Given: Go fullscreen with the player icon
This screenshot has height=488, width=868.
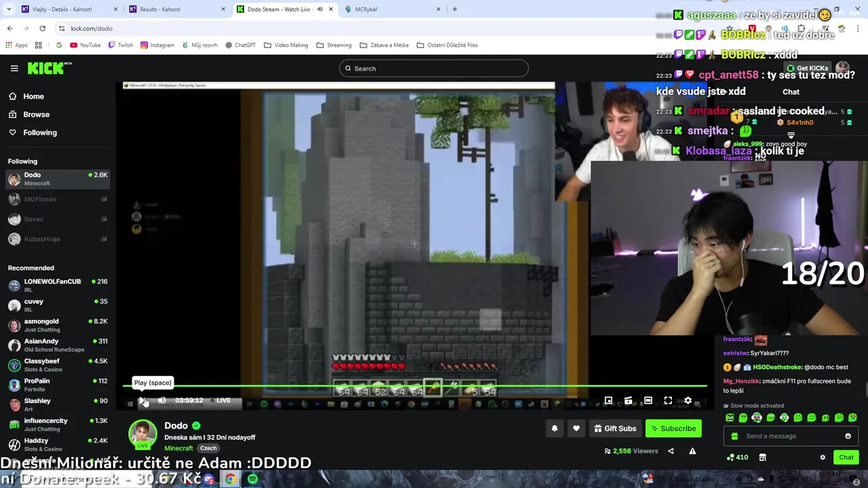Looking at the screenshot, I should pyautogui.click(x=668, y=401).
